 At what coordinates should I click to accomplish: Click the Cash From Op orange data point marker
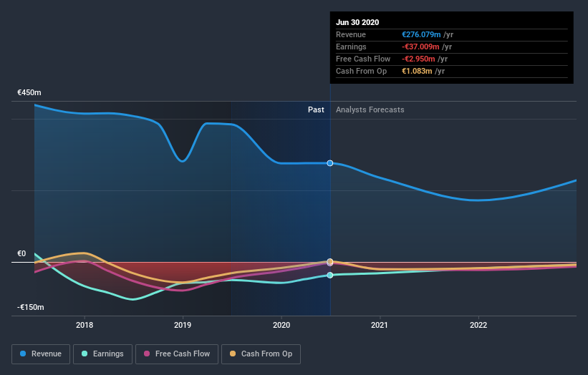(330, 261)
